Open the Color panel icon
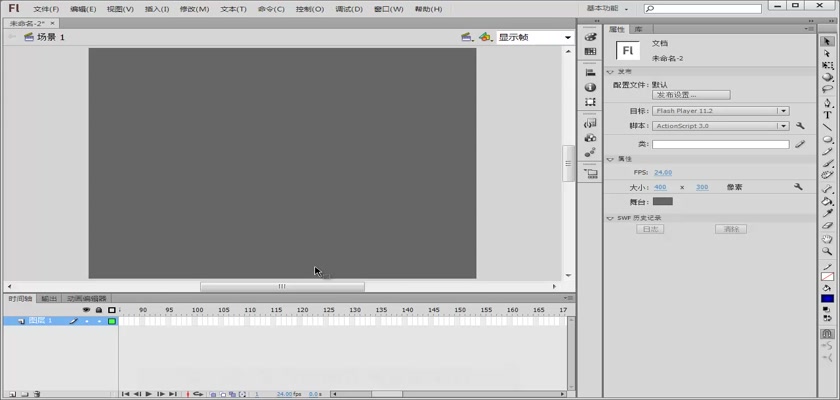Image resolution: width=840 pixels, height=400 pixels. [x=590, y=37]
